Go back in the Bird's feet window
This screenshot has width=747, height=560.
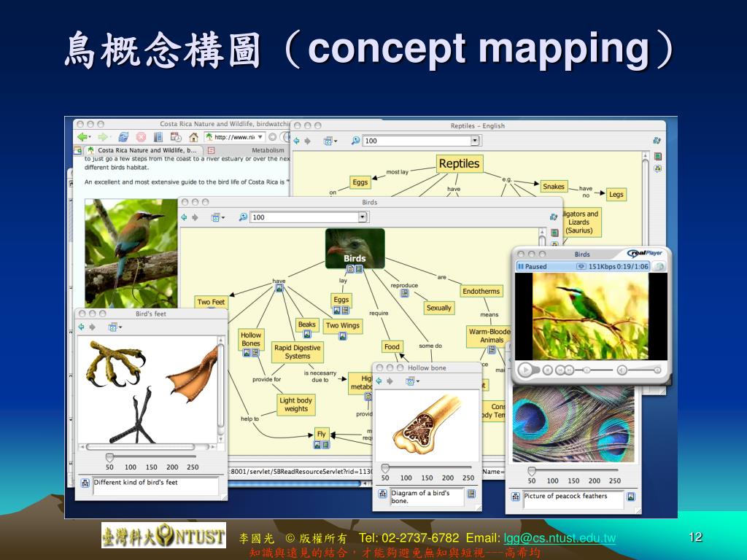[x=82, y=327]
